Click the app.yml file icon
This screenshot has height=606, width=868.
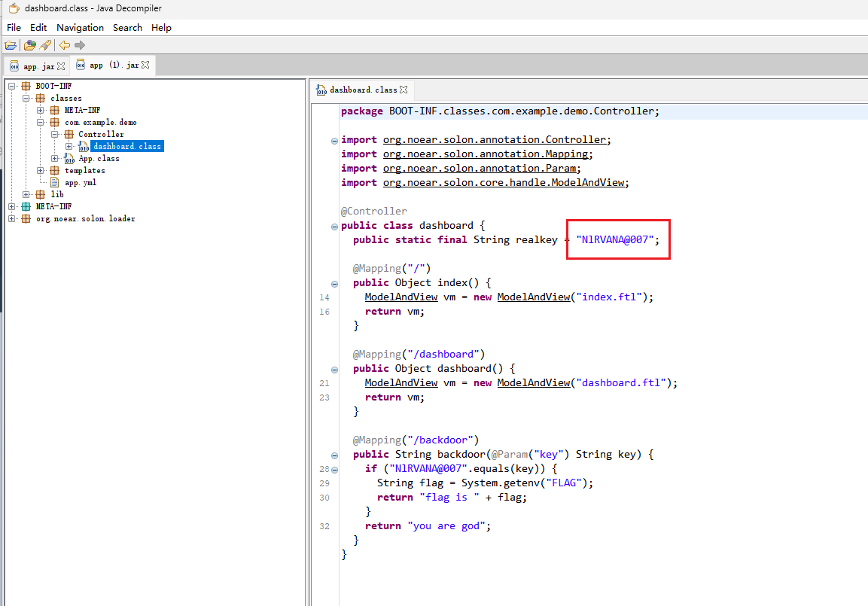point(55,183)
